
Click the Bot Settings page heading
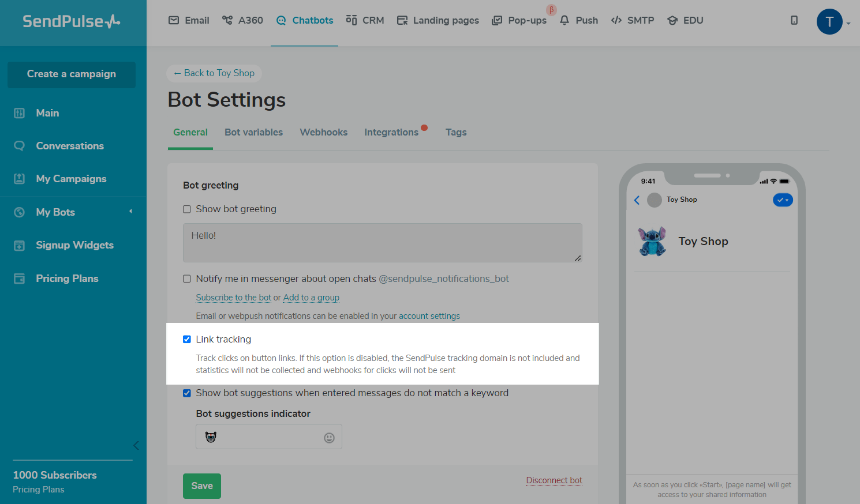tap(227, 100)
